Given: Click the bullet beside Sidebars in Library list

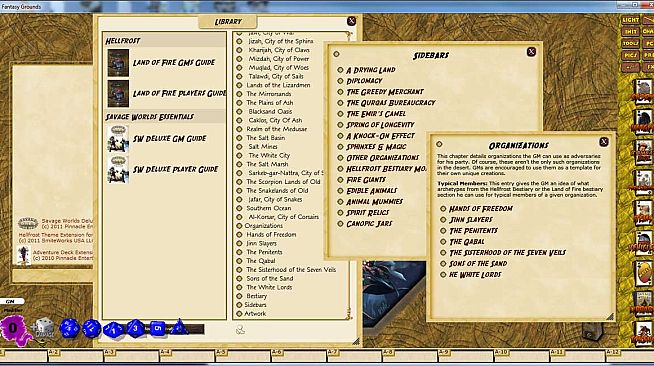Looking at the screenshot, I should tap(239, 305).
